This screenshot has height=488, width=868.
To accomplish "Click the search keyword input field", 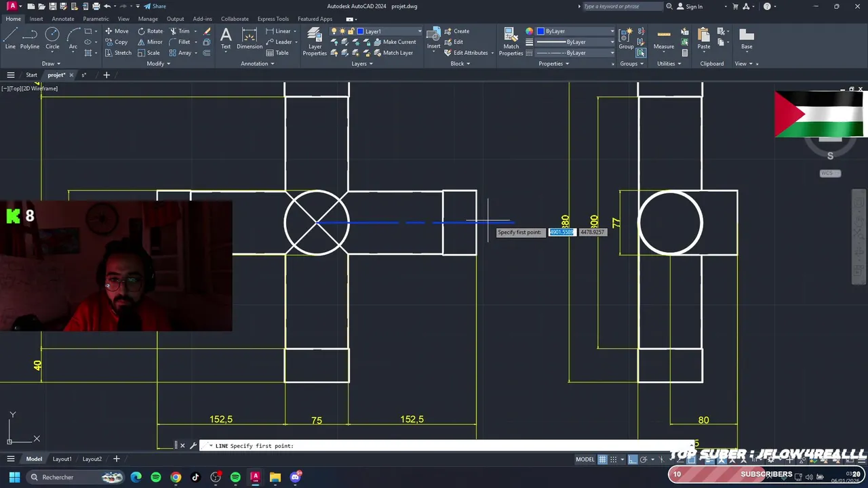I will click(x=623, y=6).
